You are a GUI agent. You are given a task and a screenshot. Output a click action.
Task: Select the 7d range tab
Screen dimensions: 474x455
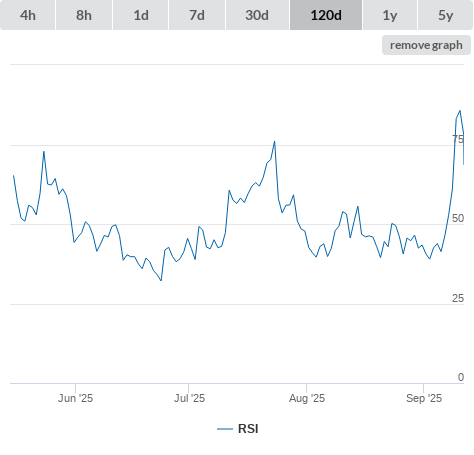point(197,15)
